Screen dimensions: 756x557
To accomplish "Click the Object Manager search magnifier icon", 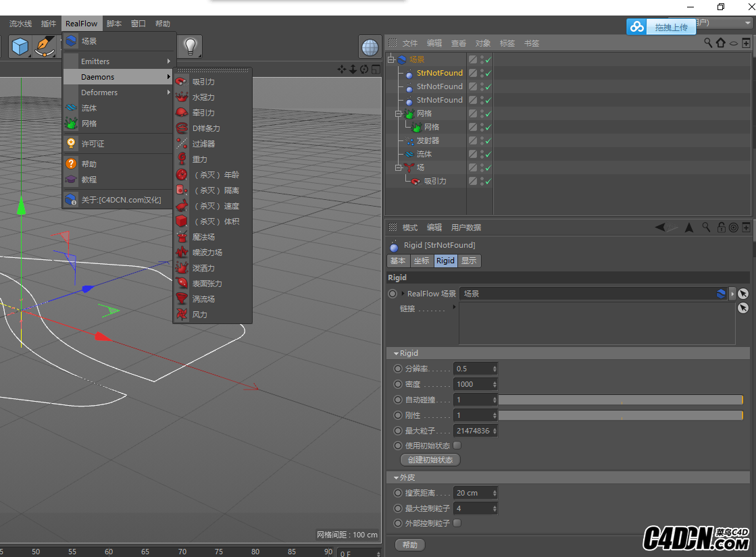I will (x=708, y=43).
